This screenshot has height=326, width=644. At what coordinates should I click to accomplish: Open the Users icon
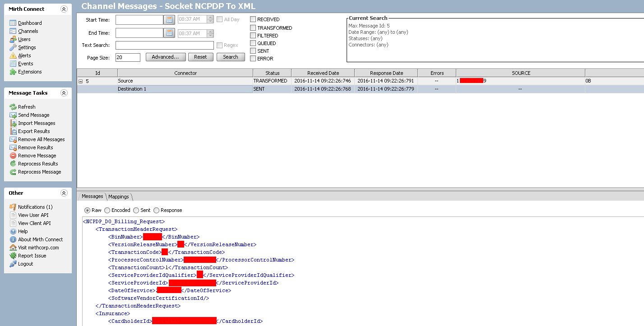coord(13,39)
